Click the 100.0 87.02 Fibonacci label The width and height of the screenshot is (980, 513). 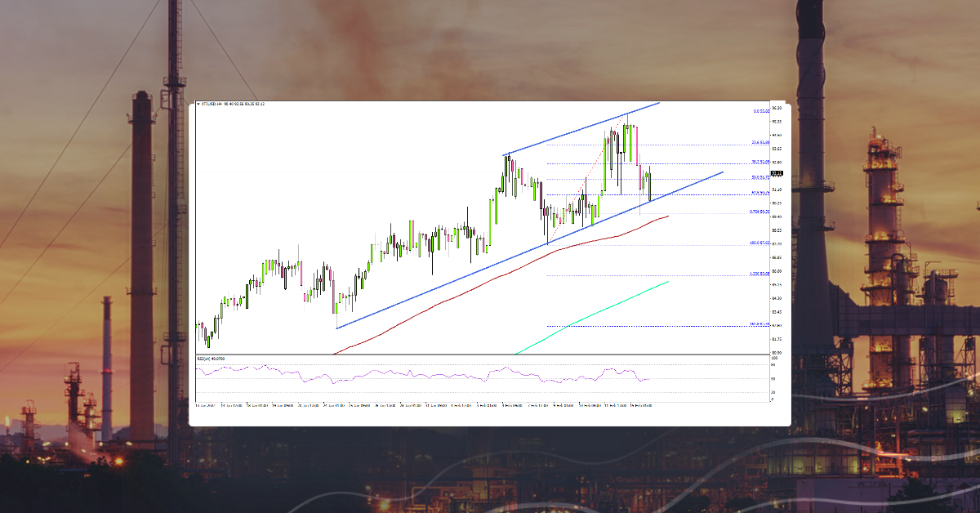[759, 243]
